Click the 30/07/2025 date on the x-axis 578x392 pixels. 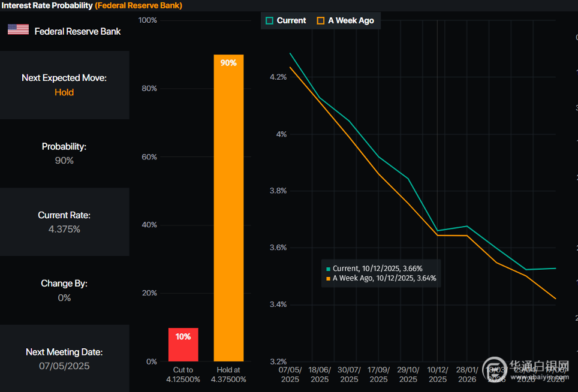pos(349,375)
